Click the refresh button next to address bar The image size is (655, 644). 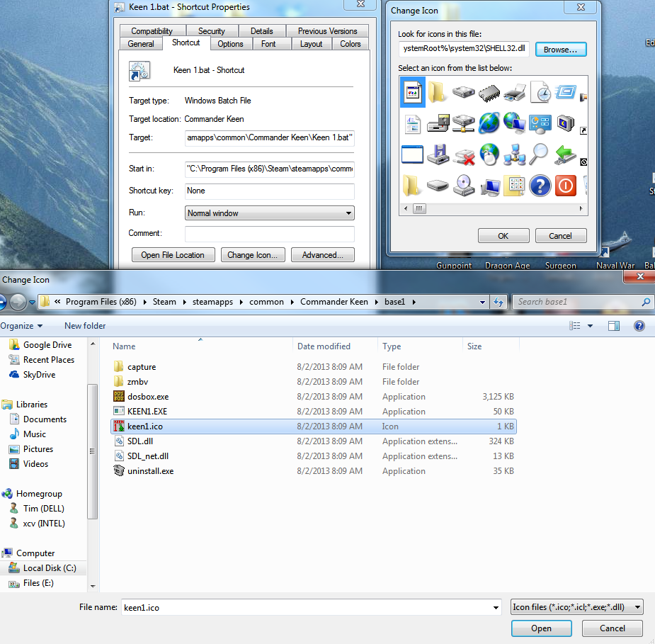click(x=499, y=302)
